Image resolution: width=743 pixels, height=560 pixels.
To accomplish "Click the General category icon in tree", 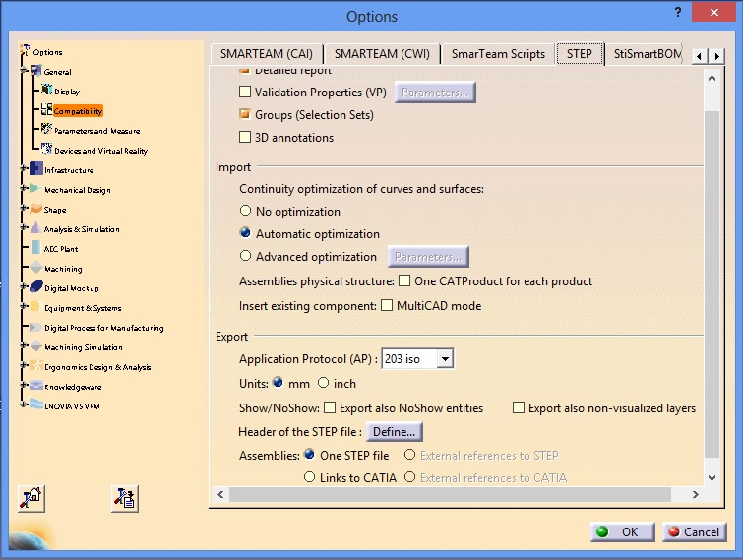I will [x=36, y=71].
